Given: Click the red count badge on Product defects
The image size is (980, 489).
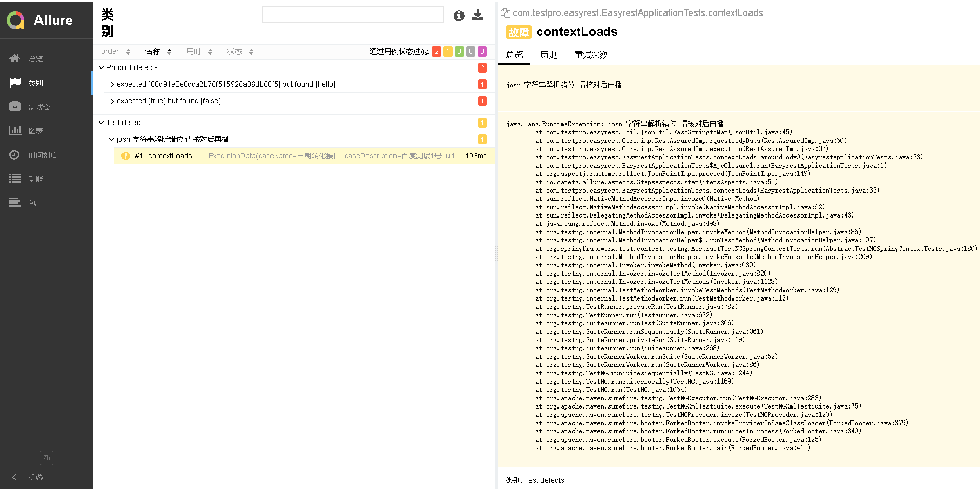Looking at the screenshot, I should [x=482, y=67].
